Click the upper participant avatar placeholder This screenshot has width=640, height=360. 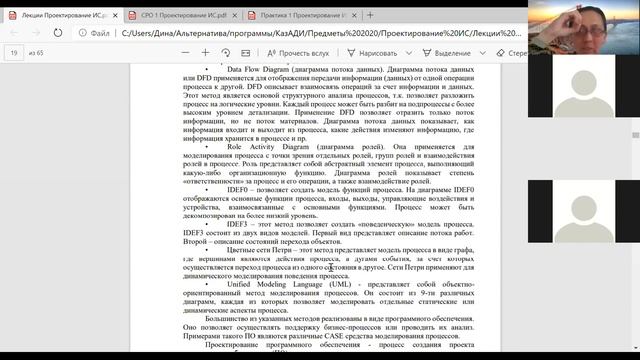coord(584,86)
